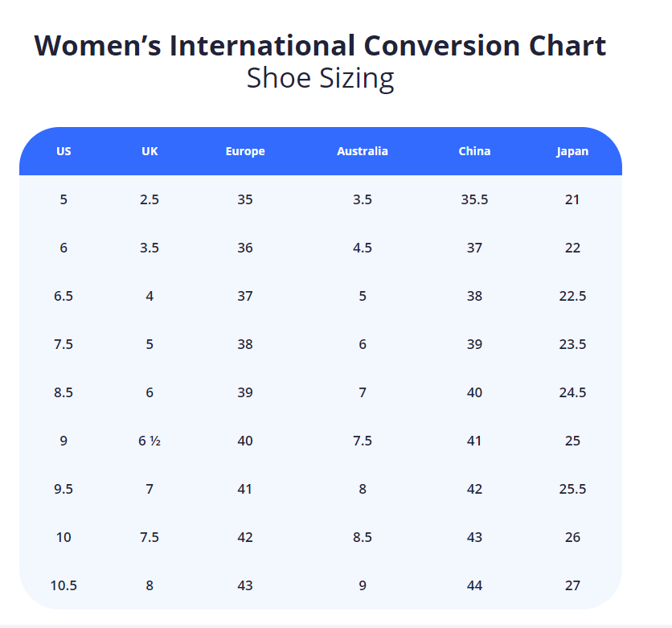Image resolution: width=672 pixels, height=628 pixels.
Task: Select the Japan size 23.5 cell
Action: 572,344
